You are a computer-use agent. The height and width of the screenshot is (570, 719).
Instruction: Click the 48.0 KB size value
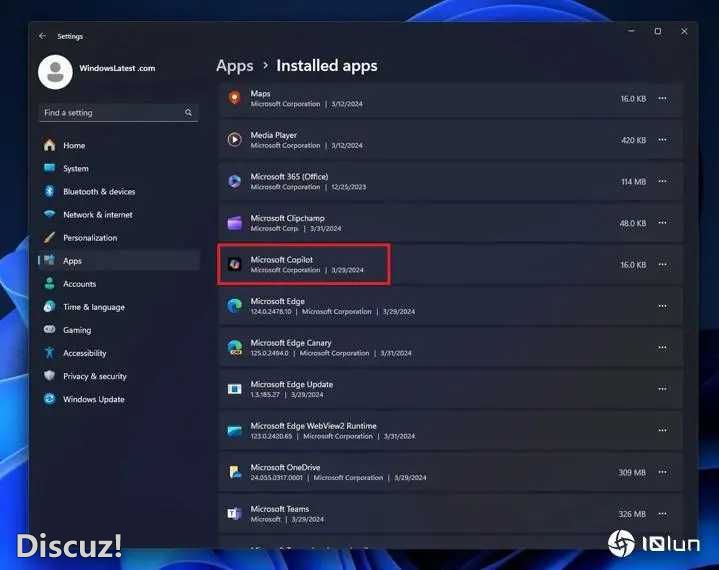(x=633, y=223)
